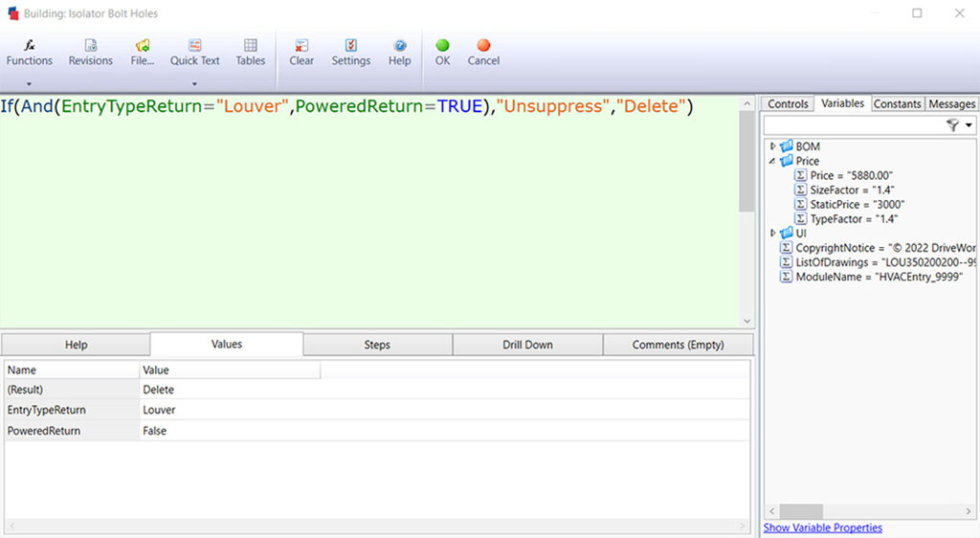Expand the BOM variable group
The image size is (980, 538).
point(773,146)
